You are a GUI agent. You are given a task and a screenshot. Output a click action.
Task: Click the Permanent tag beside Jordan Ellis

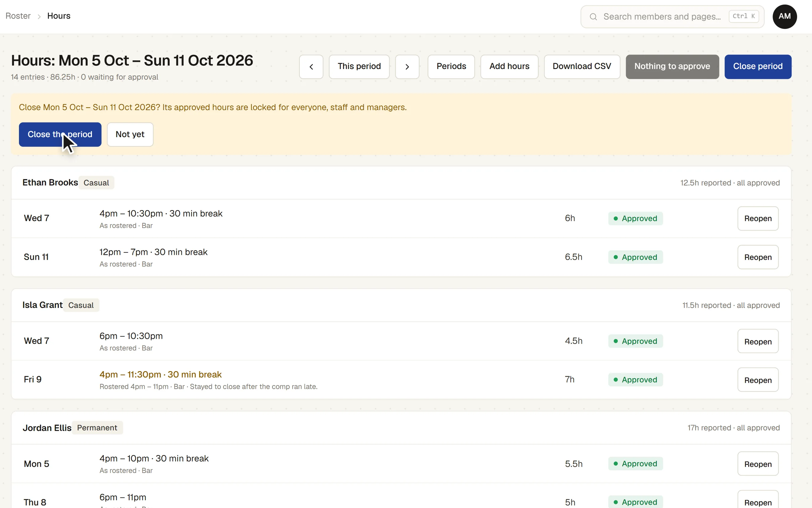97,428
